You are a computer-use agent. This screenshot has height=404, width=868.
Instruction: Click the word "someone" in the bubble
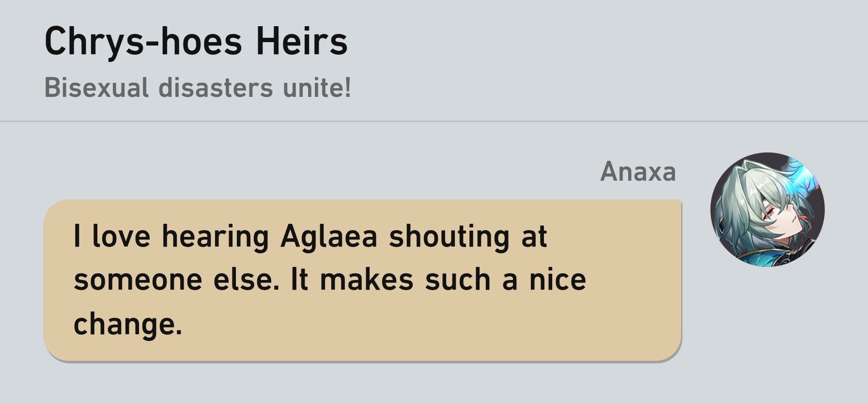(x=138, y=280)
